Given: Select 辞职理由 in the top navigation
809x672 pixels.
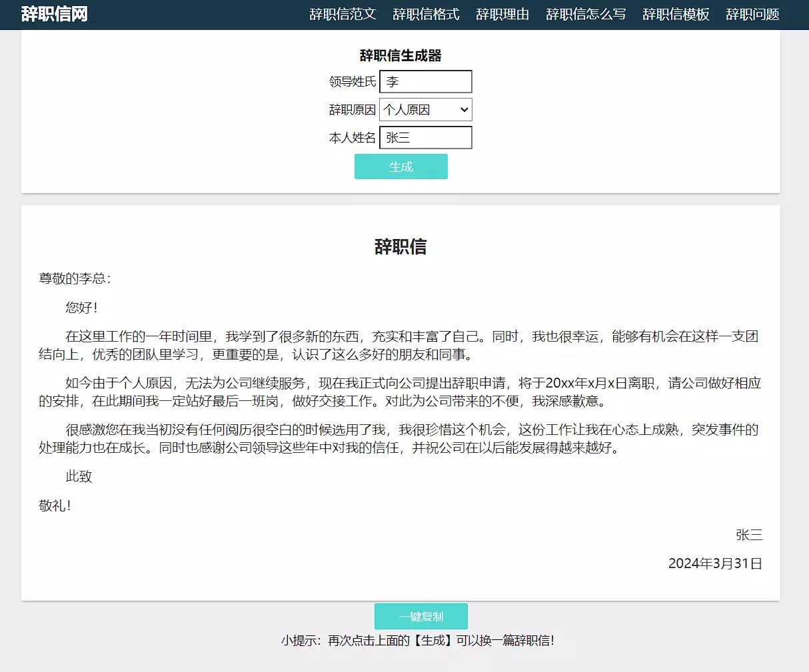Looking at the screenshot, I should point(502,15).
